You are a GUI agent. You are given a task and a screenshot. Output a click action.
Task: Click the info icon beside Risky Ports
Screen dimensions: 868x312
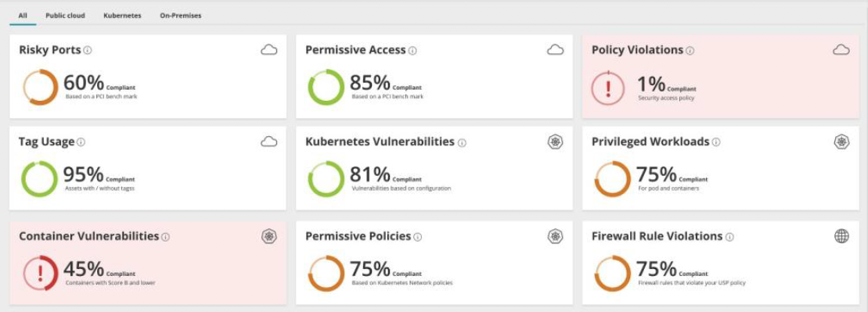(88, 50)
